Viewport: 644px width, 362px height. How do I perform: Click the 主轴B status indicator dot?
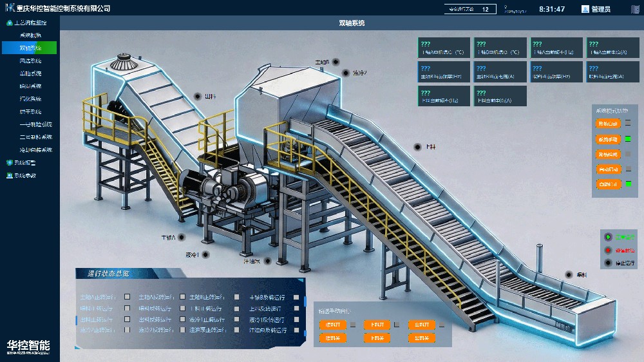[336, 62]
